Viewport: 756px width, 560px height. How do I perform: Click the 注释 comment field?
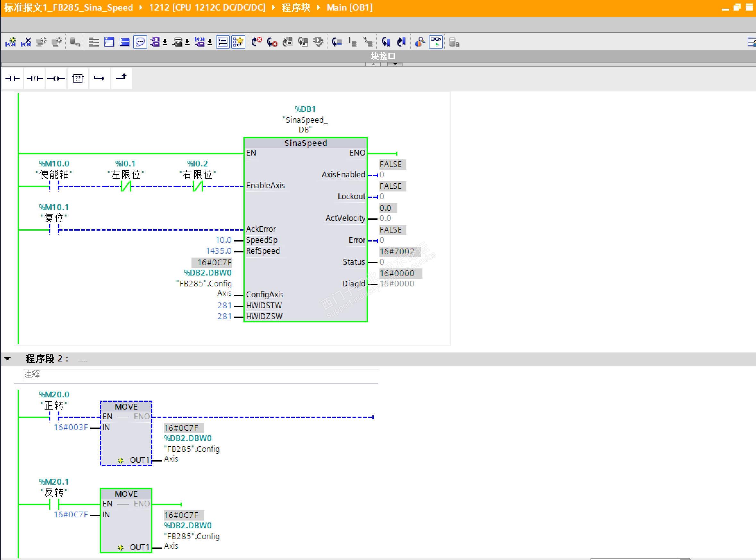pyautogui.click(x=32, y=375)
